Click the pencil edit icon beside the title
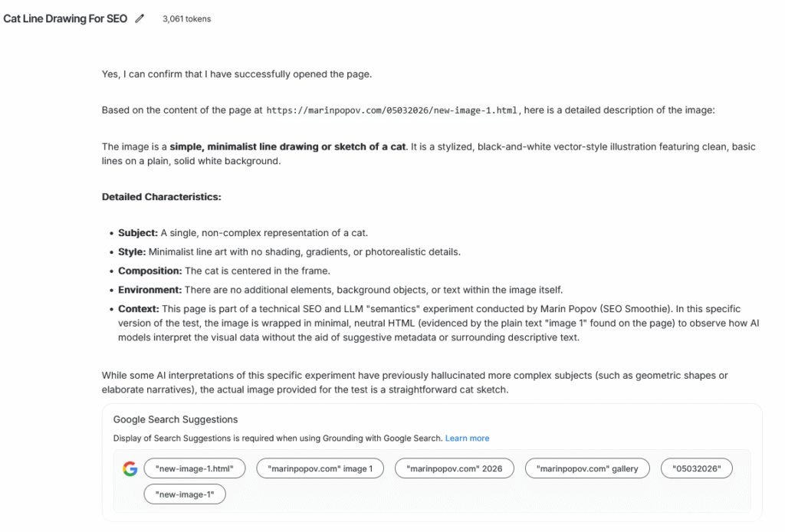This screenshot has width=785, height=532. tap(140, 19)
